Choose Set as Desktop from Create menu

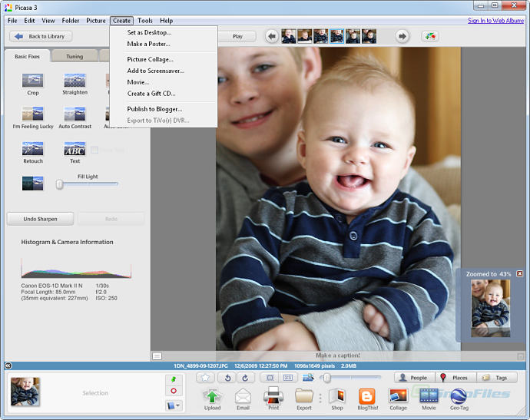pos(149,32)
